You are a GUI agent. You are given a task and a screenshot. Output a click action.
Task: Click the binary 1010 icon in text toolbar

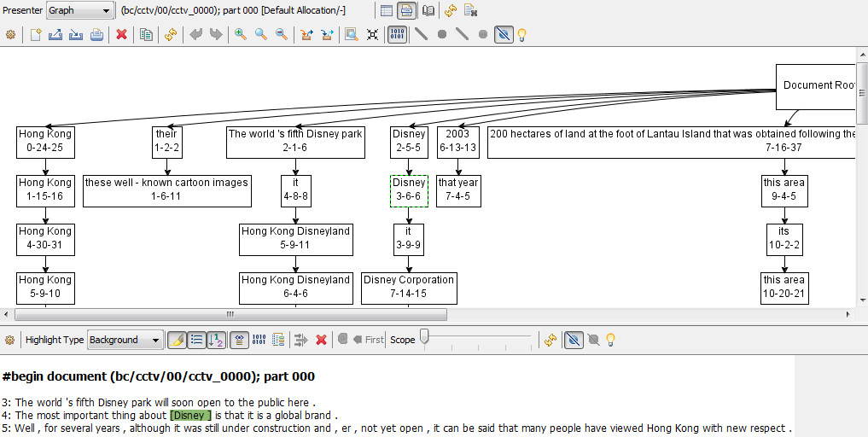[x=259, y=340]
